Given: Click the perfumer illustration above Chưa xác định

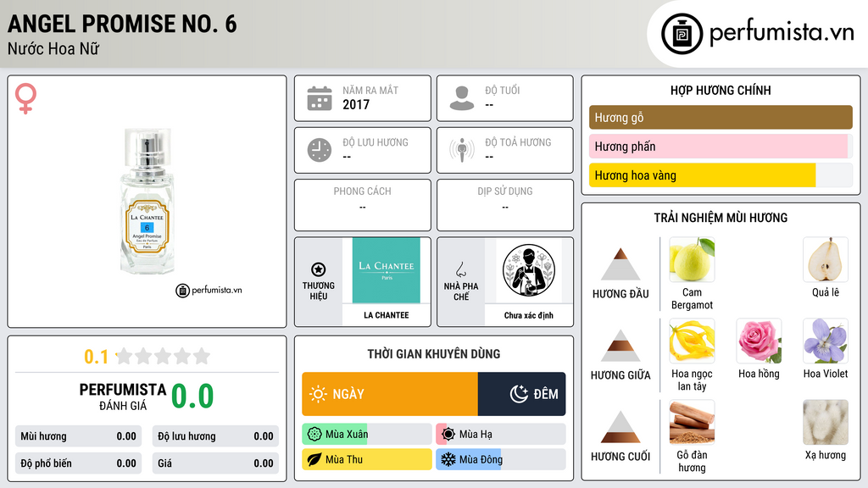Looking at the screenshot, I should pyautogui.click(x=529, y=270).
